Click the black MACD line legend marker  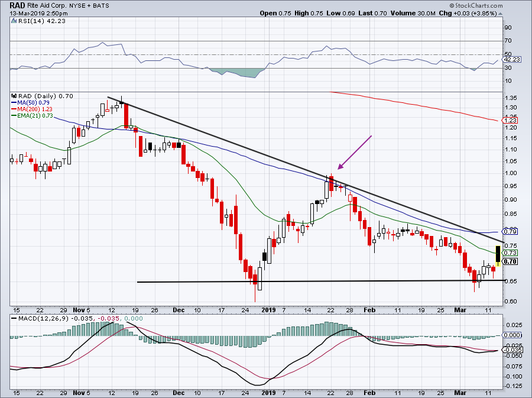(14, 319)
